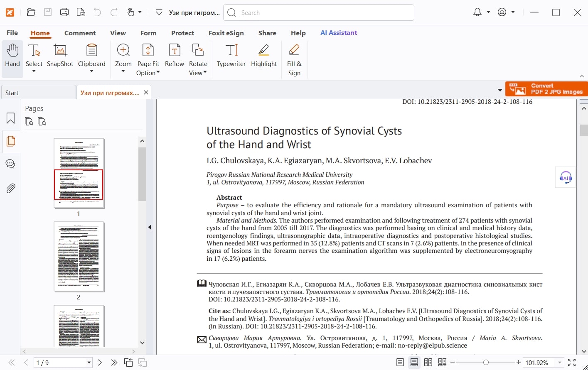This screenshot has width=588, height=370.
Task: Enlarge page thumbnails icon
Action: click(x=29, y=122)
